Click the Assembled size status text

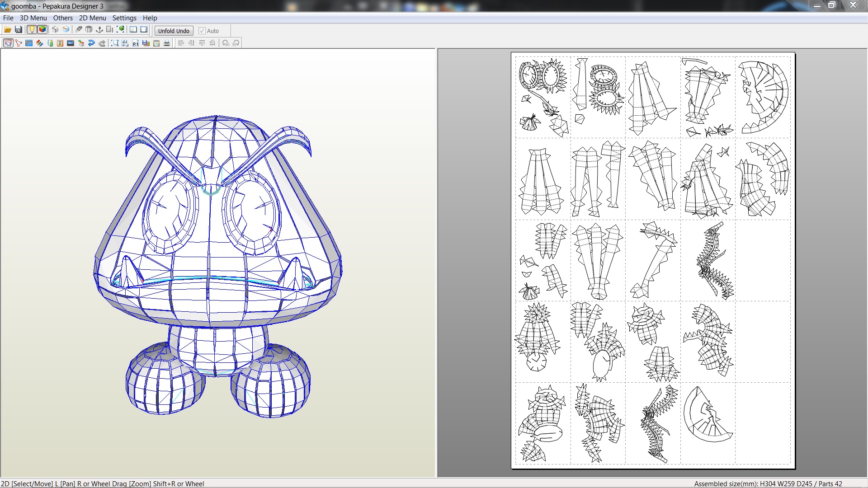point(768,483)
